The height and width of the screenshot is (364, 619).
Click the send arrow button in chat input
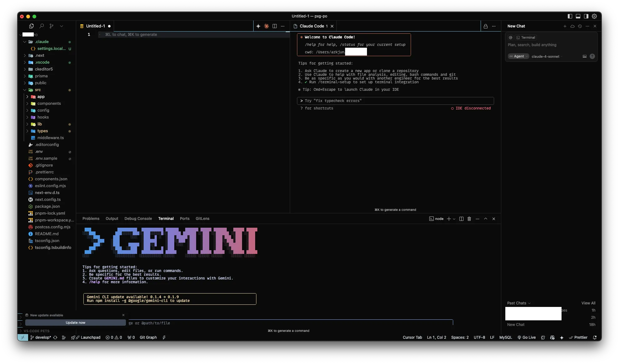point(592,56)
